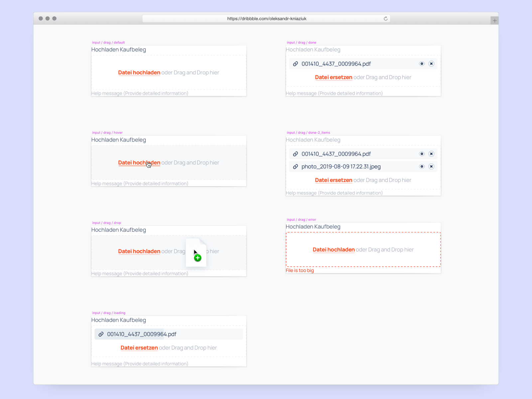The image size is (532, 399).
Task: Toggle the eye icon on the pdf in done-2_items card
Action: [422, 154]
